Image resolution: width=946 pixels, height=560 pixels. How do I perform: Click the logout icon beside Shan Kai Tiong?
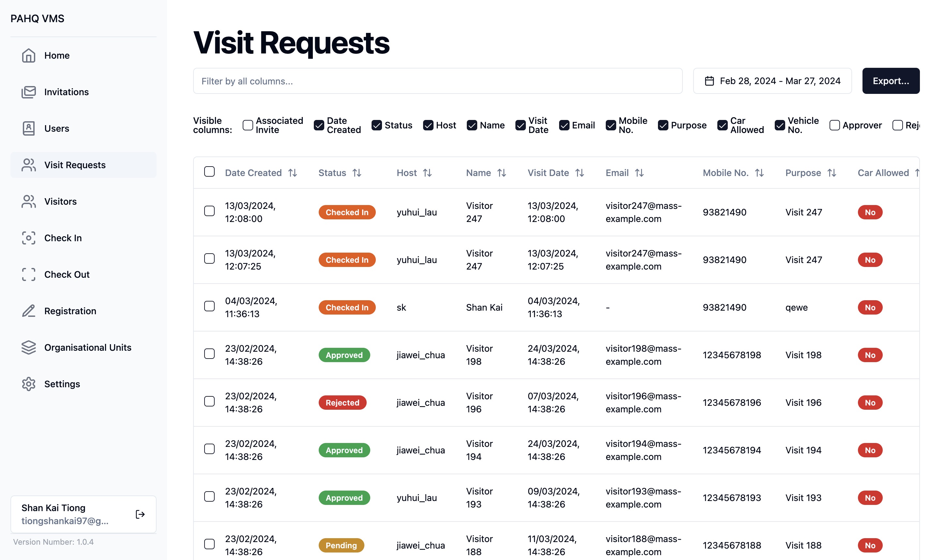[140, 514]
